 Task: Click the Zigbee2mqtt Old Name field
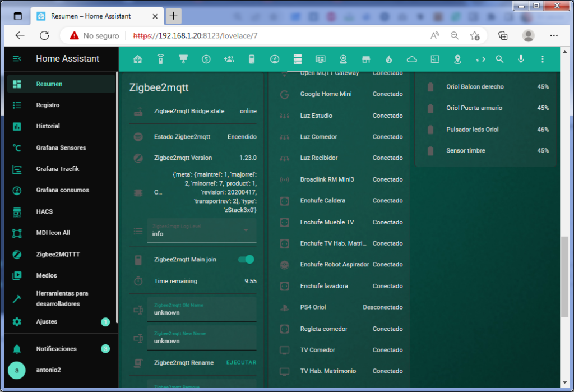click(x=201, y=310)
